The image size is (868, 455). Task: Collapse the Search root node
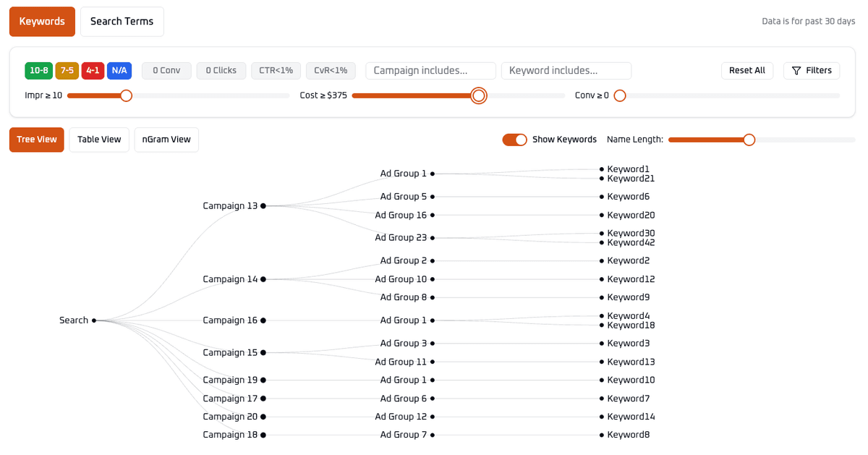tap(94, 320)
